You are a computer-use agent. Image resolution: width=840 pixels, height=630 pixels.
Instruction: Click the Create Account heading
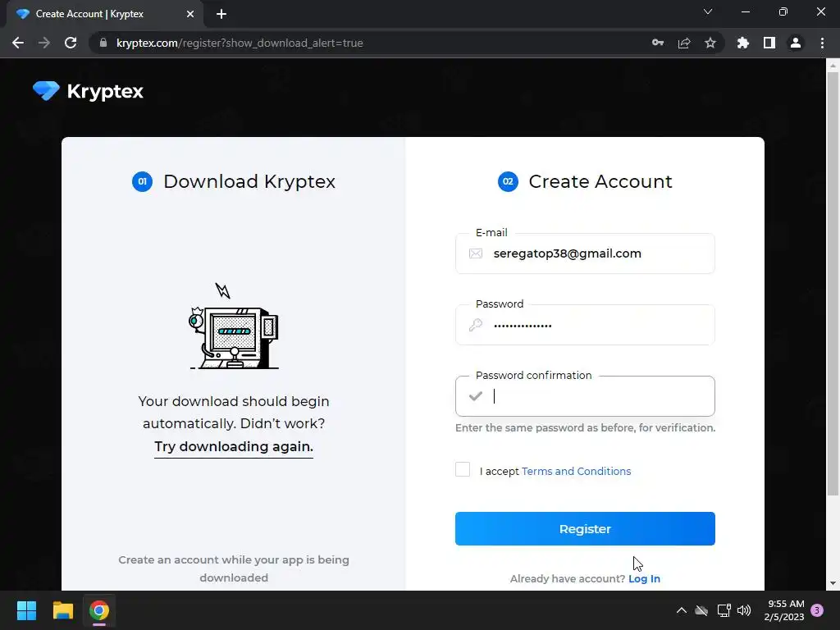(600, 181)
